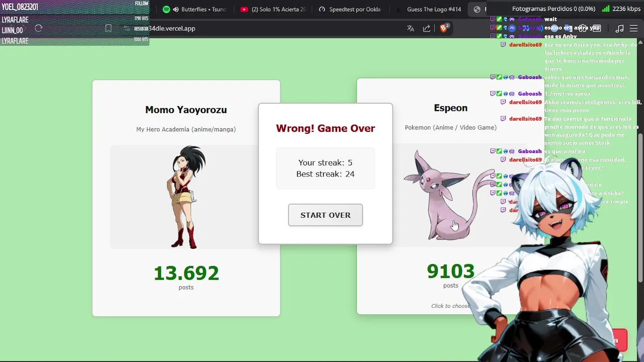Click the Speedtest icon on the Ookla tab

click(x=322, y=10)
